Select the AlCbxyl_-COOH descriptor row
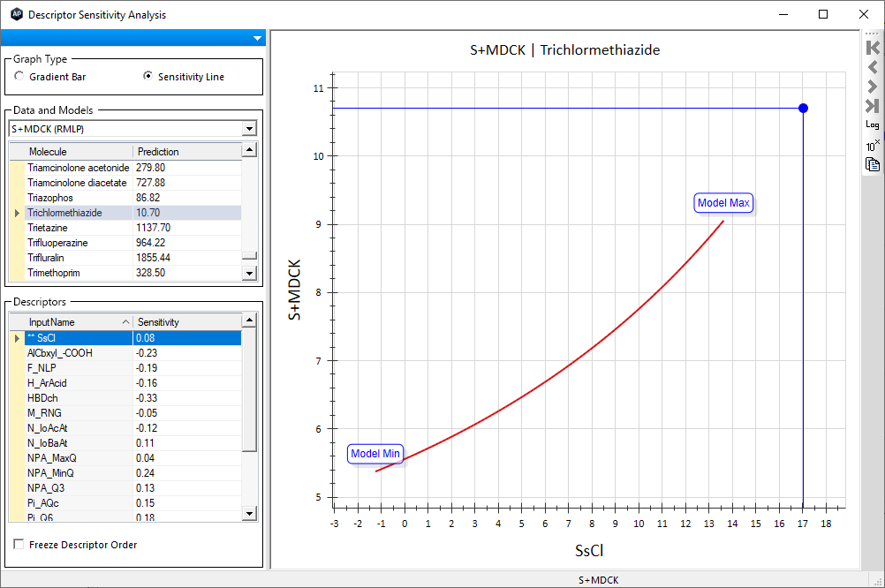 (x=133, y=352)
